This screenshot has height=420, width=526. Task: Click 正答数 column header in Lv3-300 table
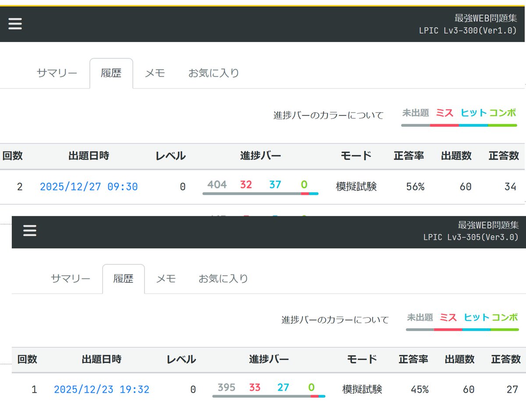click(504, 156)
